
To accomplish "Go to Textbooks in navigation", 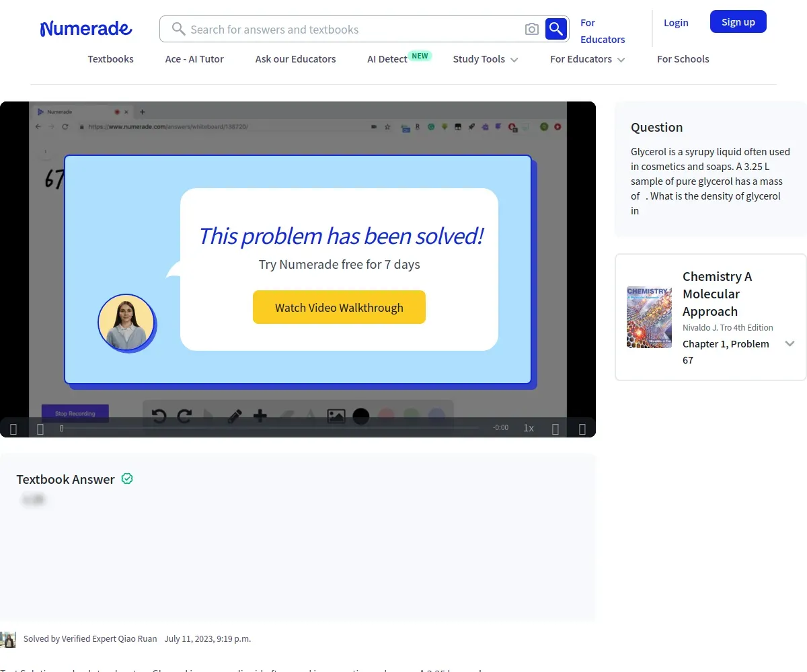I will coord(111,59).
